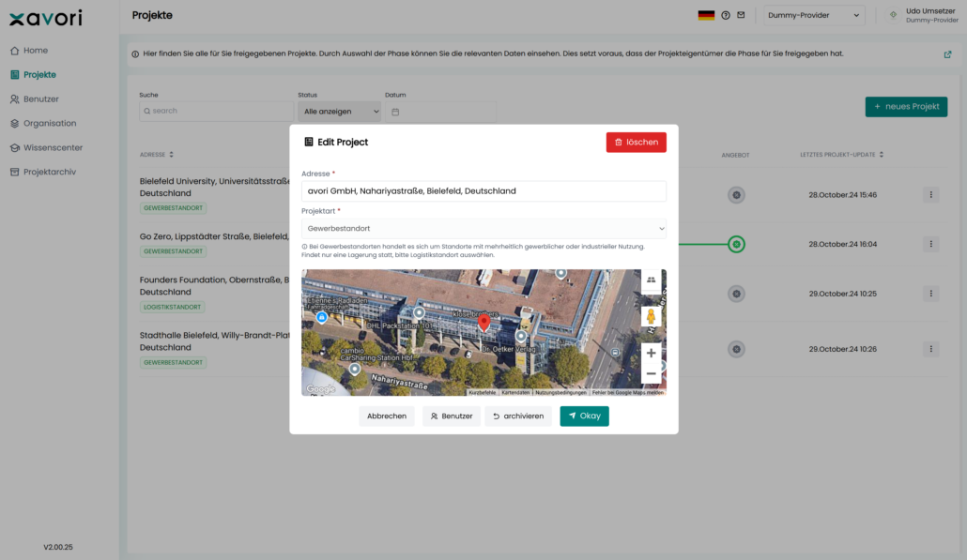Click Stadthalle Bielefeld project address

(x=214, y=341)
